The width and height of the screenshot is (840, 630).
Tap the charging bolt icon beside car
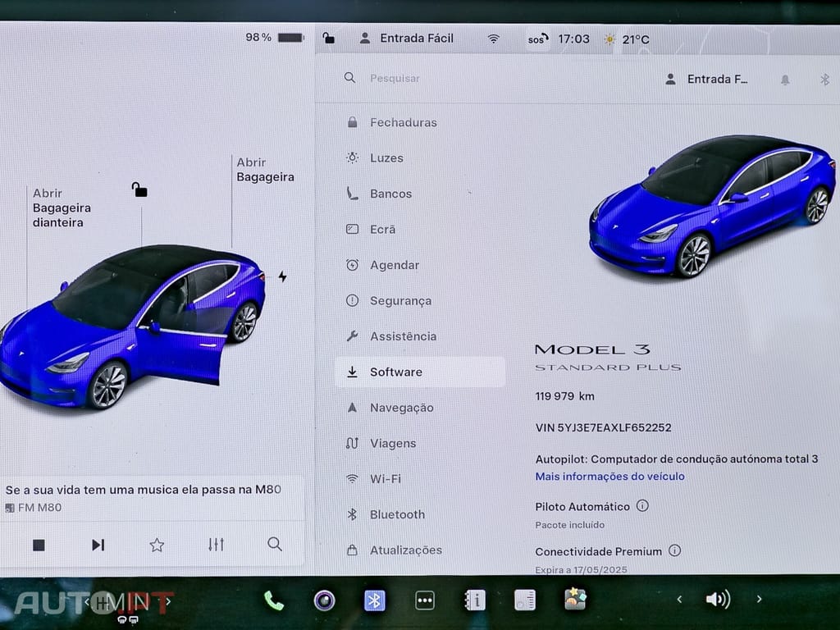282,276
